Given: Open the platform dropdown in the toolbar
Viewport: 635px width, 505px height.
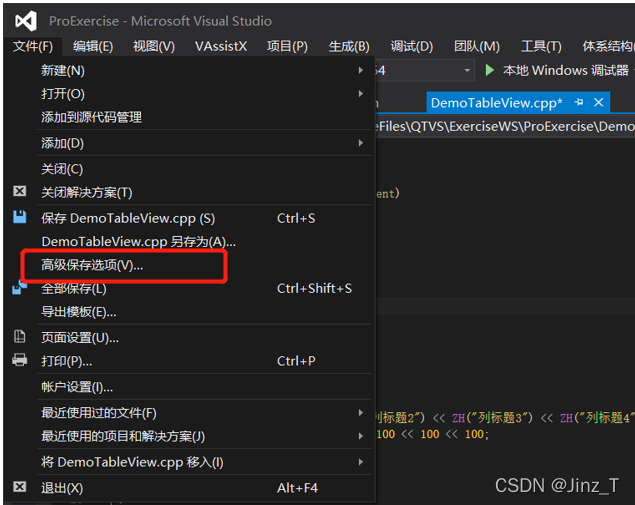Looking at the screenshot, I should [x=467, y=70].
